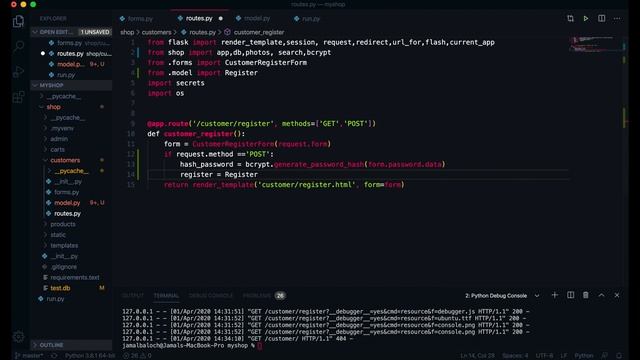Open the Python Debug Console terminal dropdown
Viewport: 640px width, 360px height.
coord(502,296)
